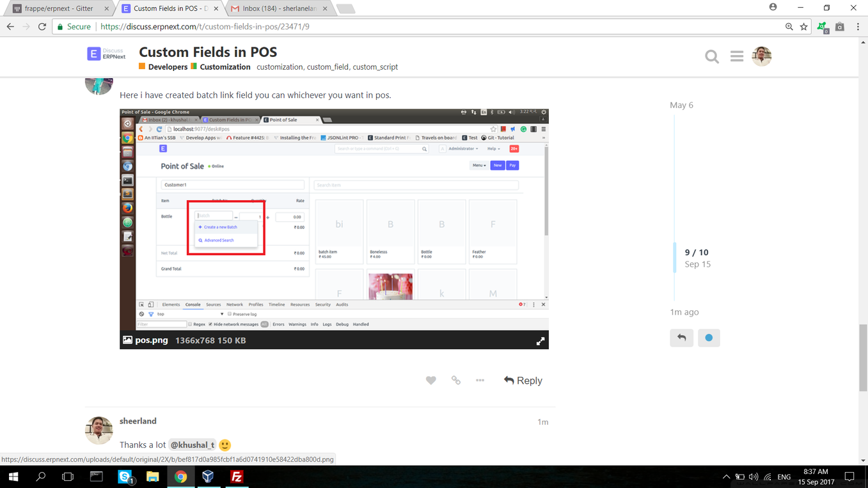Open the sheerland avatar next to reply
This screenshot has height=488, width=868.
click(x=99, y=430)
